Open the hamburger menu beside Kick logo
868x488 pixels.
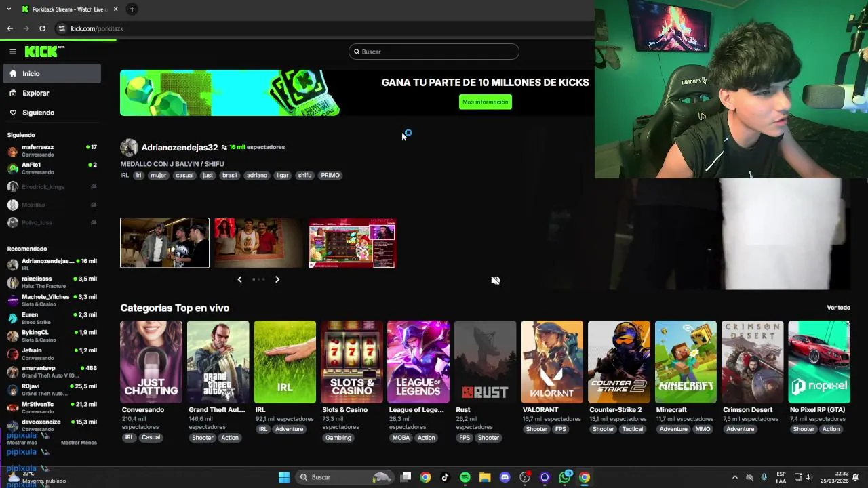(13, 52)
